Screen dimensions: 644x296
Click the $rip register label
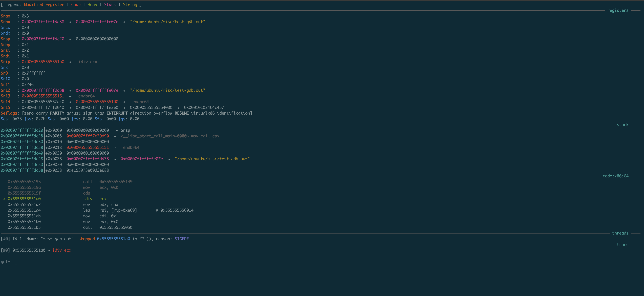point(5,62)
